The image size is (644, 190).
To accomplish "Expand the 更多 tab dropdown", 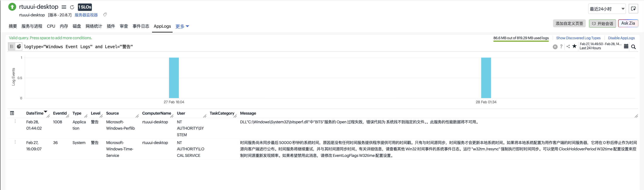I will tap(182, 26).
